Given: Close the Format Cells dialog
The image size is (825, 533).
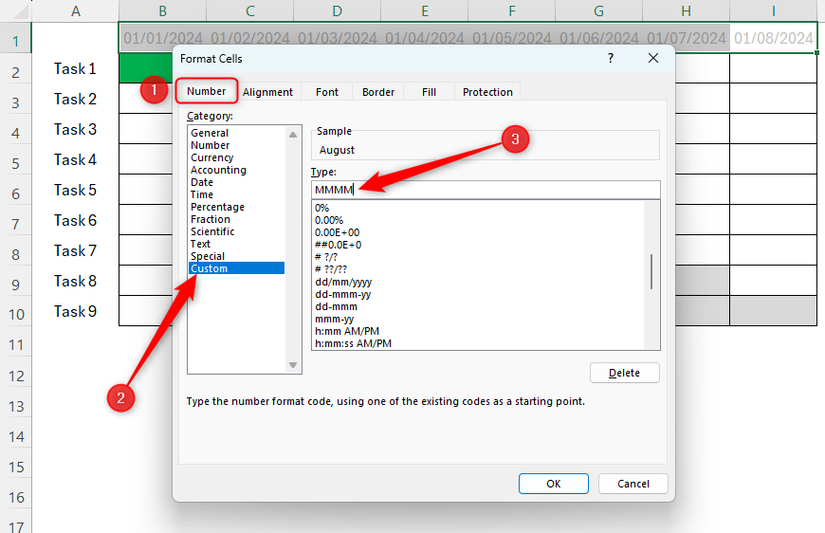Looking at the screenshot, I should tap(653, 58).
